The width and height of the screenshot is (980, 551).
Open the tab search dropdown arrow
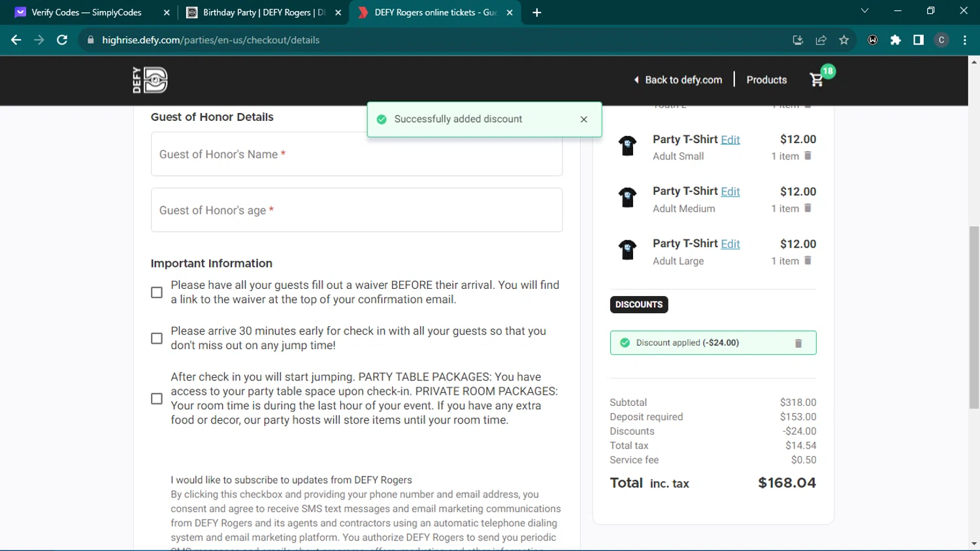click(x=864, y=11)
